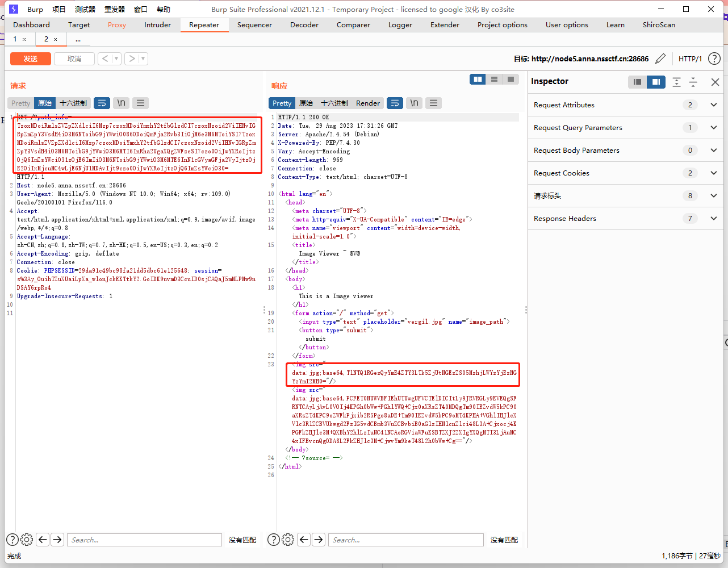Viewport: 728px width, 568px height.
Task: Open the 帮助 menu
Action: pos(164,9)
